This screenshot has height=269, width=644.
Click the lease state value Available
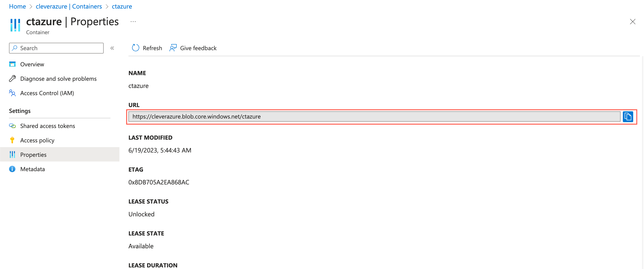[141, 246]
